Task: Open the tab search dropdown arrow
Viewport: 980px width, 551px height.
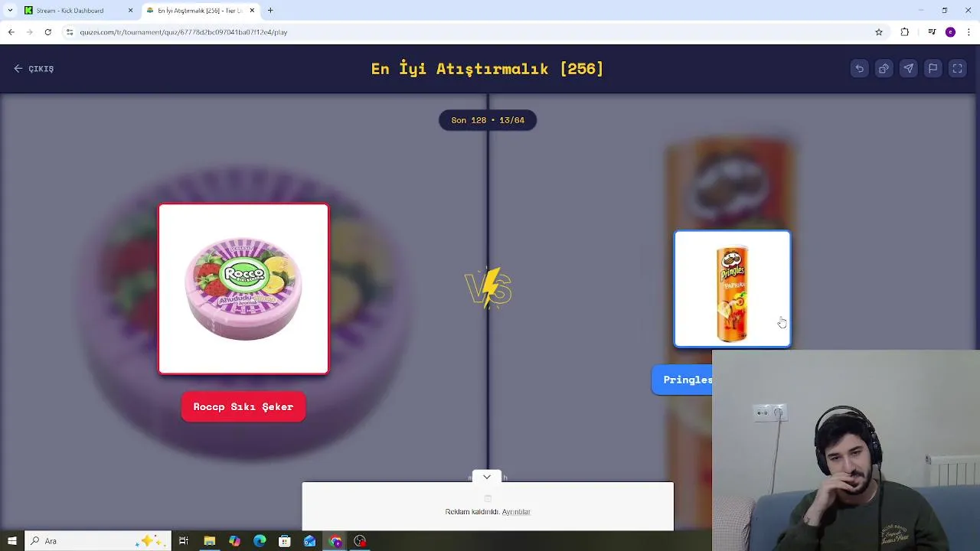Action: 10,11
